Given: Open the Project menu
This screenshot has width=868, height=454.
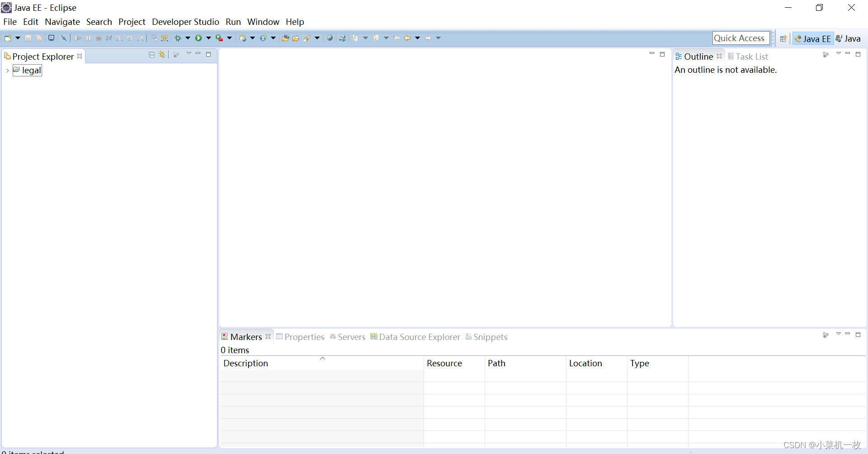Looking at the screenshot, I should tap(132, 22).
